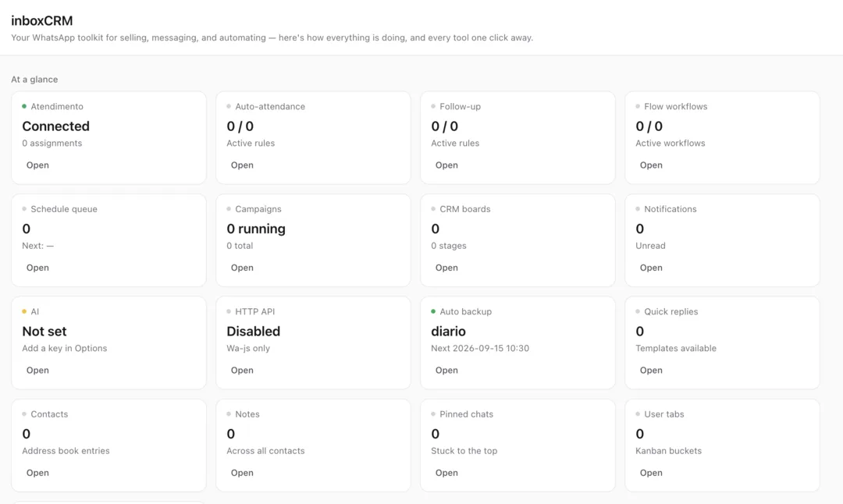Click the yellow AI status dot
The height and width of the screenshot is (504, 843).
point(24,311)
